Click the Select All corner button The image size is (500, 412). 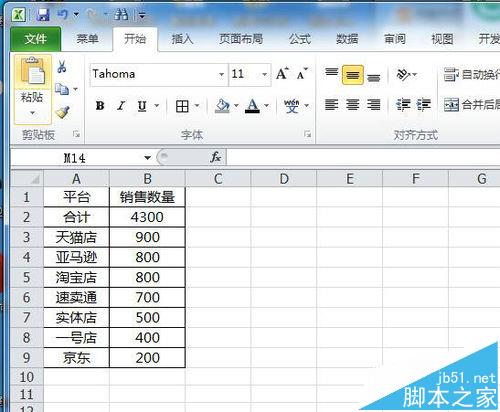coord(27,179)
